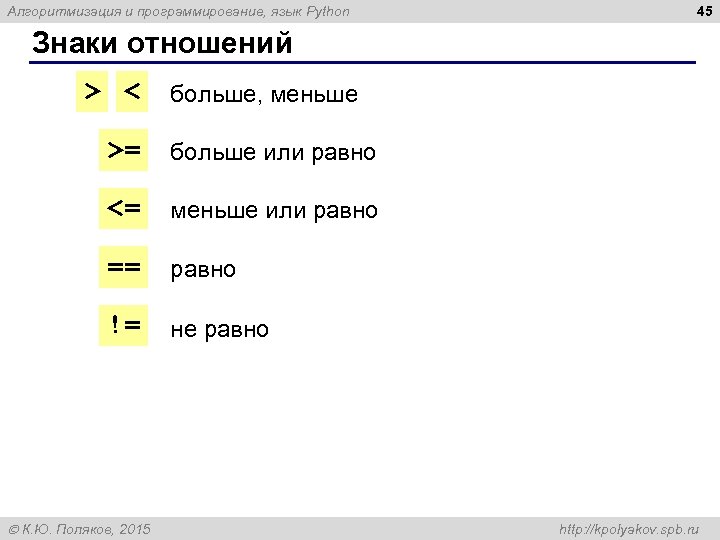
Task: Click the text 'больше, меньше'
Action: pos(264,94)
